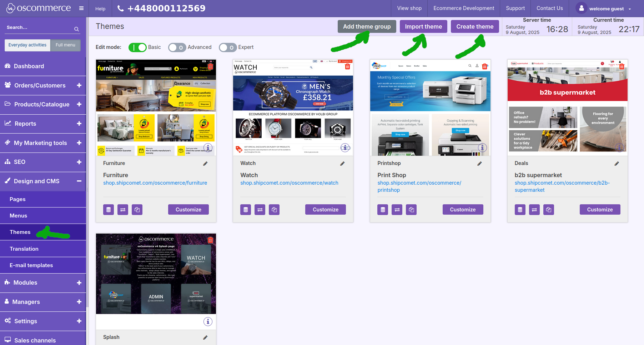The image size is (644, 345).
Task: Click the database stack icon under Watch
Action: (246, 210)
